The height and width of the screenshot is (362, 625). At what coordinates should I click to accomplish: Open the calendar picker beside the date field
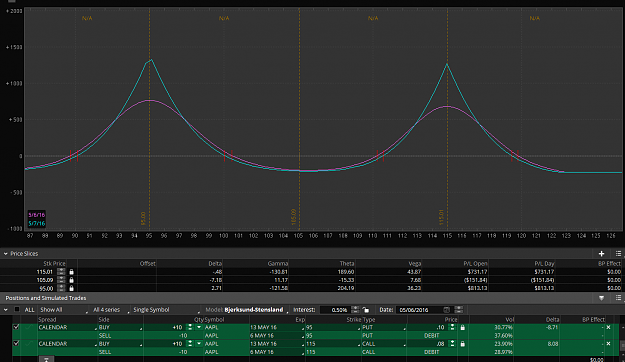click(x=446, y=310)
